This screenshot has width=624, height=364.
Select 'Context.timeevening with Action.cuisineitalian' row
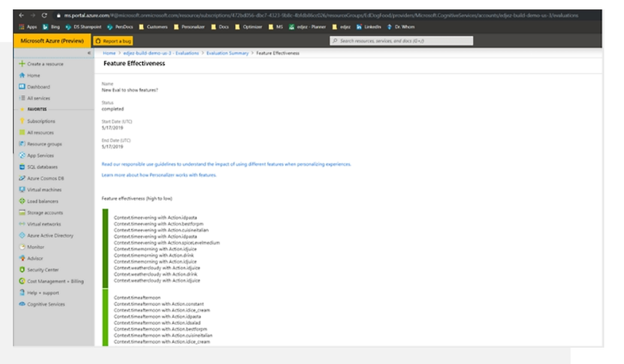161,231
